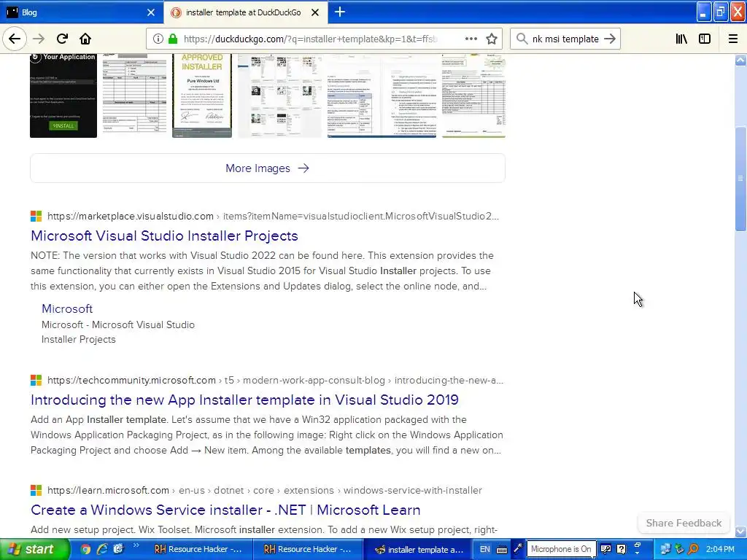This screenshot has height=560, width=747.
Task: Open the black Your Application installer thumbnail
Action: tap(63, 96)
